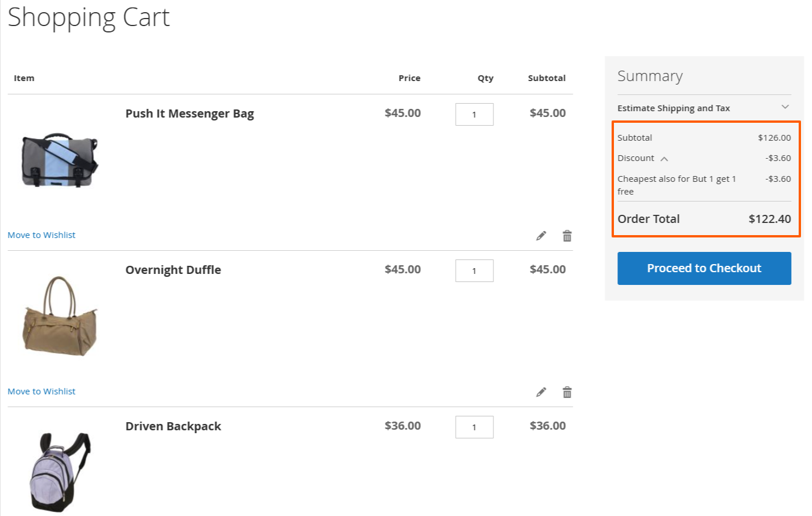812x516 pixels.
Task: Open the Driven Backpack product image
Action: coord(60,472)
